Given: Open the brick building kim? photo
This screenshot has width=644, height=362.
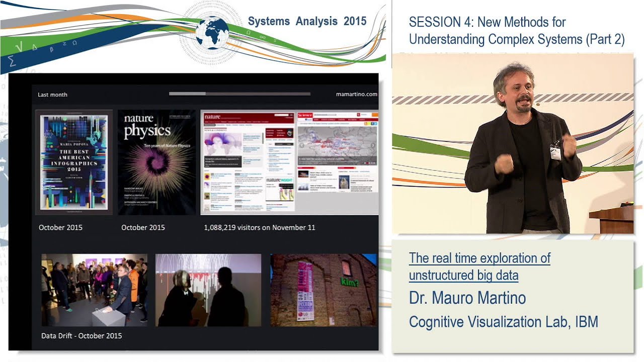Looking at the screenshot, I should [324, 290].
